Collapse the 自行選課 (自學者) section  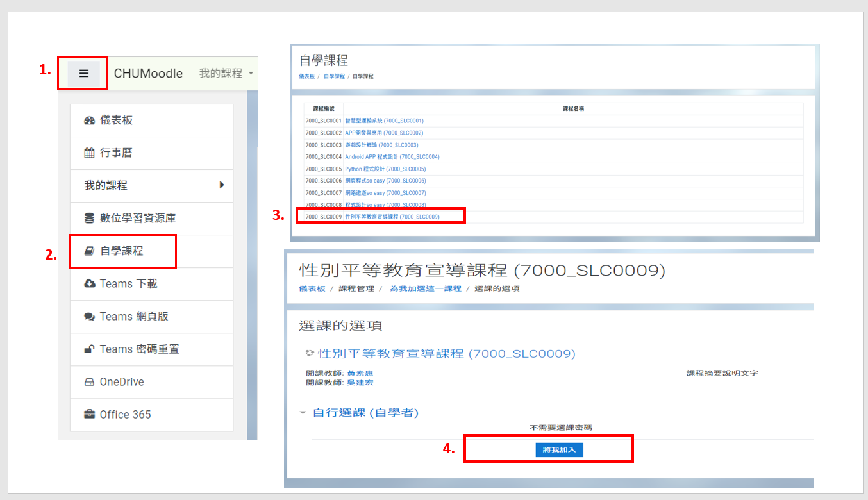click(303, 413)
